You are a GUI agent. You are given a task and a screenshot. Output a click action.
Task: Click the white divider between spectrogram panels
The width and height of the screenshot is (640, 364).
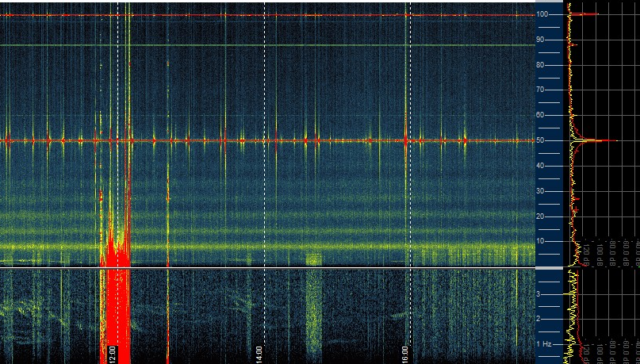270,267
